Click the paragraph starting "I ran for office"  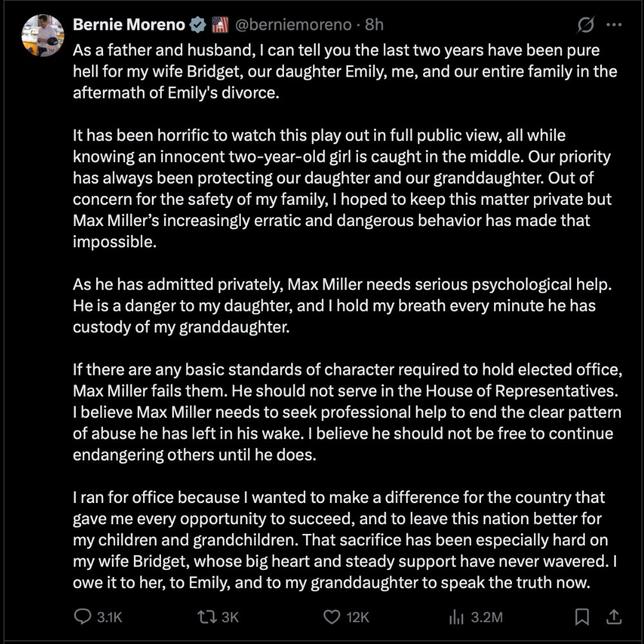click(x=345, y=540)
